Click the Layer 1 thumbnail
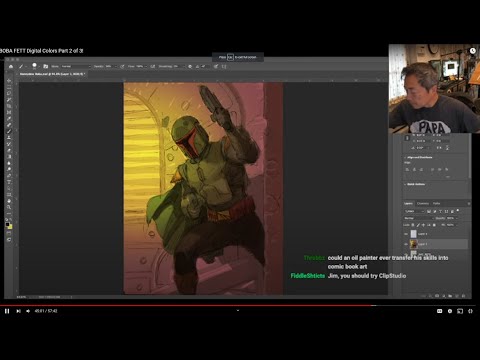 tap(413, 244)
